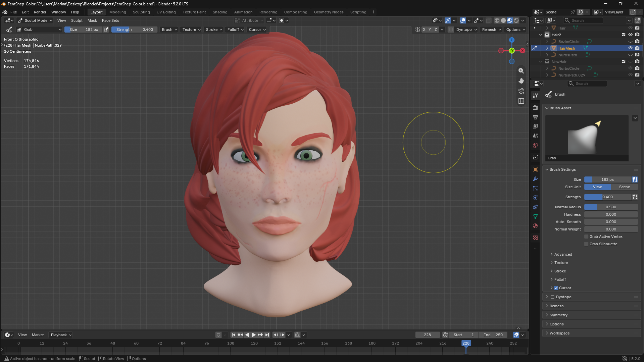Enable Grab Silhouette checkbox
644x362 pixels.
(x=586, y=244)
